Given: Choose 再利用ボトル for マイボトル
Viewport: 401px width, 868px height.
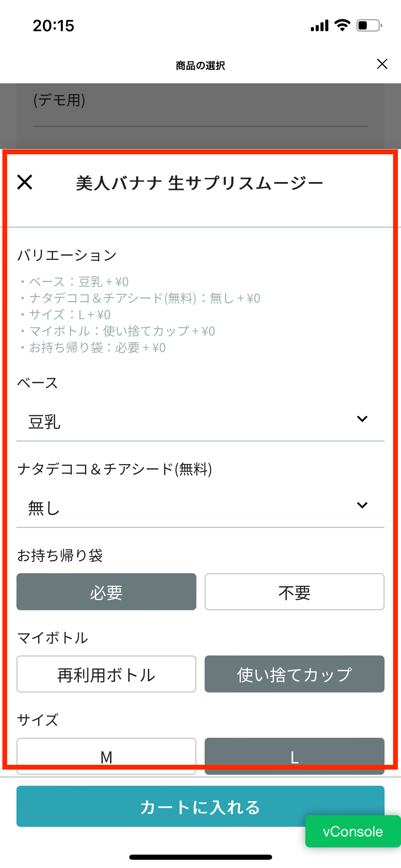Looking at the screenshot, I should pyautogui.click(x=106, y=674).
